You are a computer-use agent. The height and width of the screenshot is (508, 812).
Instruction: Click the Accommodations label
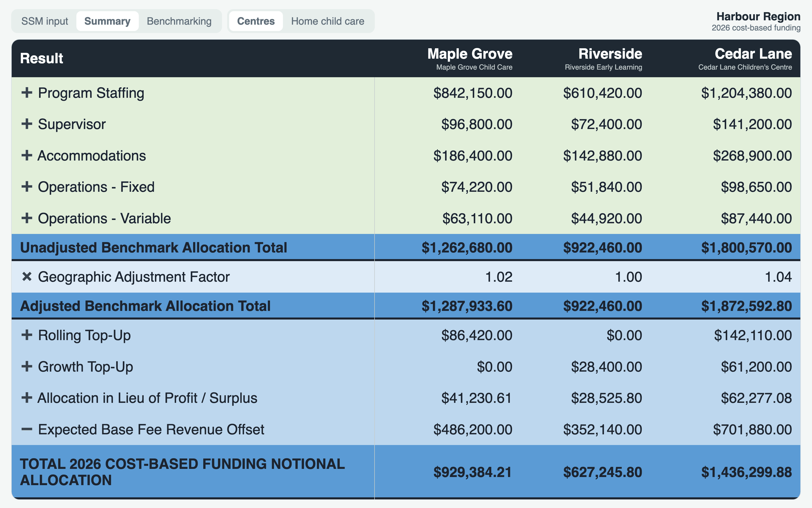tap(92, 155)
